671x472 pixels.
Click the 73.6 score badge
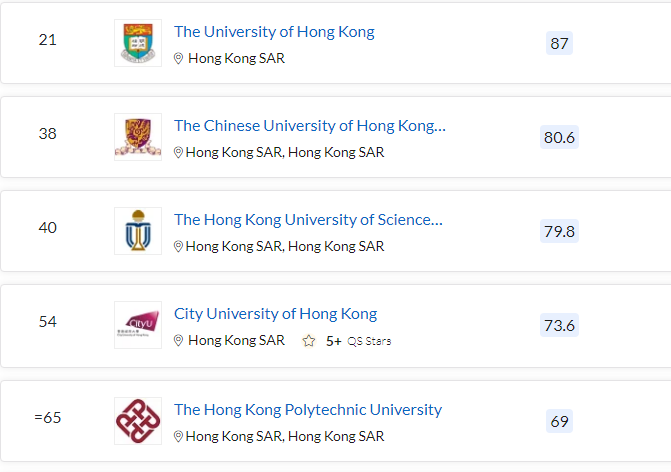tap(559, 325)
